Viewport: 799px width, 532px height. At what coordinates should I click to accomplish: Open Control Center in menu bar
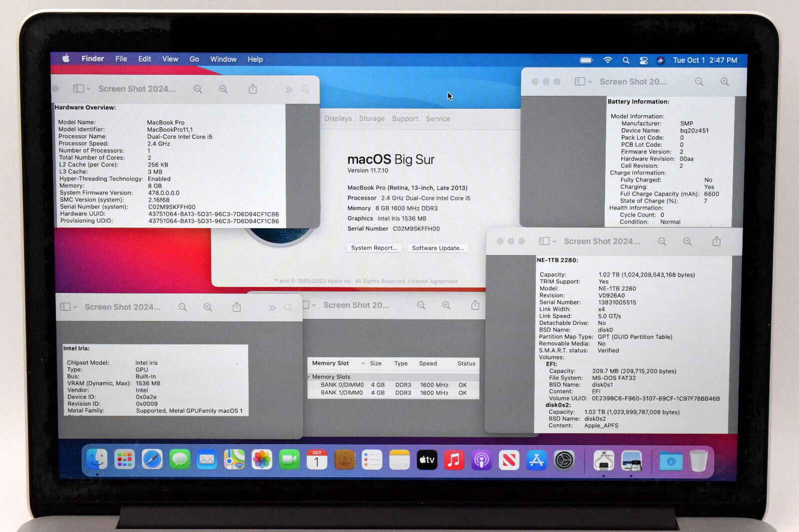tap(644, 60)
